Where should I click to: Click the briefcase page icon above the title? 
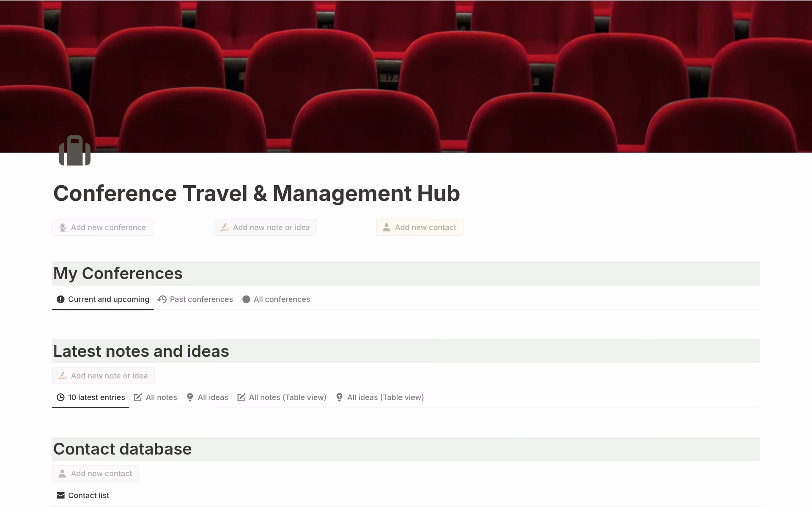[x=75, y=151]
